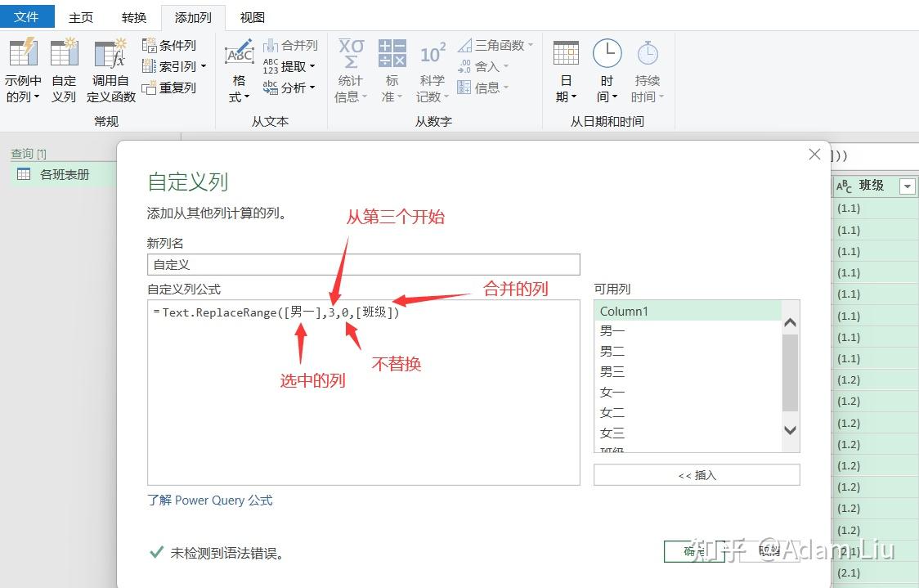Click the 日期 calendar icon

pos(566,53)
